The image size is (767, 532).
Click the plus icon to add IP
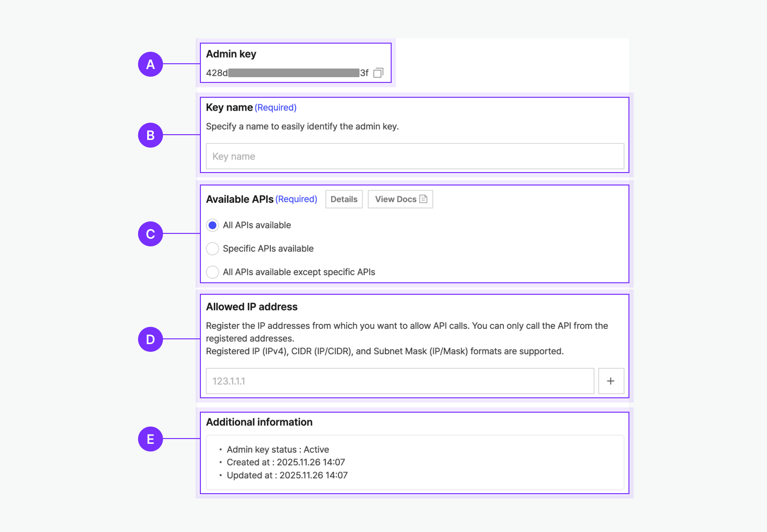pos(611,381)
